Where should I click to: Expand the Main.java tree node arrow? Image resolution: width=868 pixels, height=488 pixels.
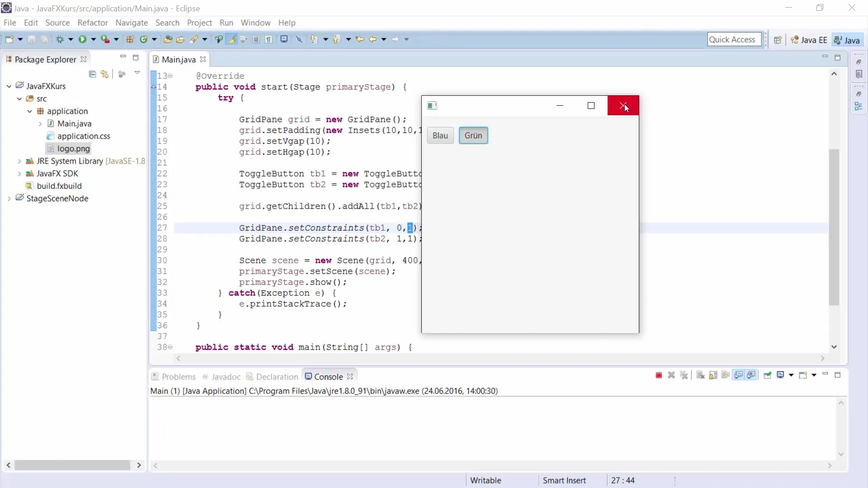(x=40, y=124)
